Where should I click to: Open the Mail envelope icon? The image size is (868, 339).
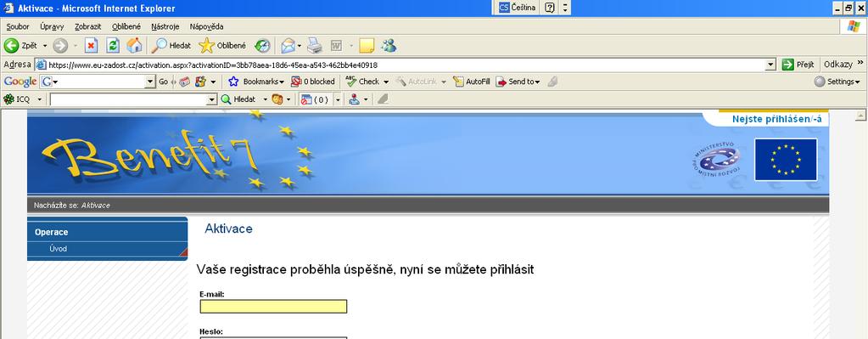[288, 45]
